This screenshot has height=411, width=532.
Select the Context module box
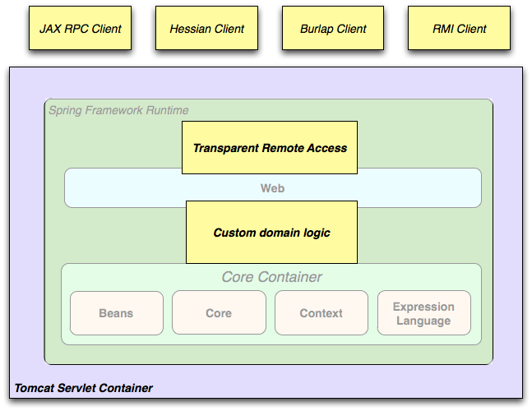click(x=322, y=312)
